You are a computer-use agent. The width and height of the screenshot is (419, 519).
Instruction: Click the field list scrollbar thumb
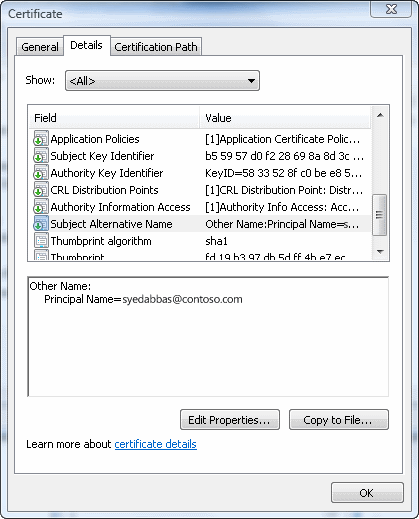pos(379,215)
